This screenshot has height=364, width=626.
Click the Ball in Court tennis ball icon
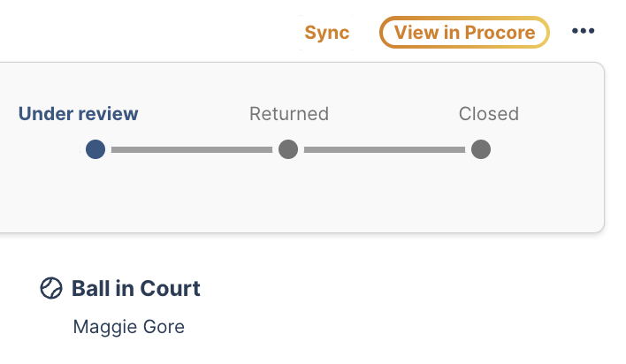pos(51,288)
